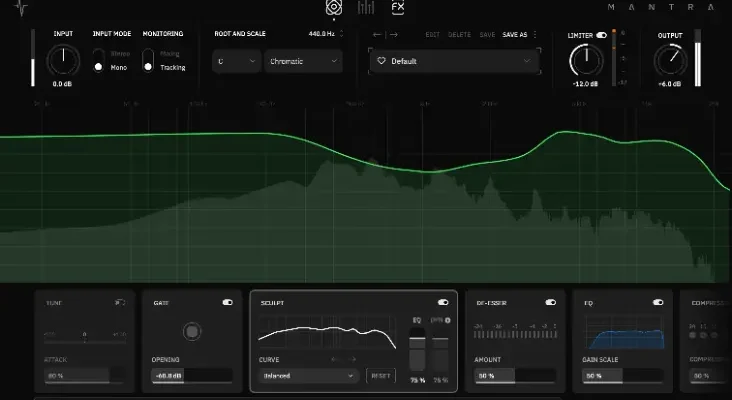Click the next preset arrow
This screenshot has width=732, height=400.
tap(393, 34)
